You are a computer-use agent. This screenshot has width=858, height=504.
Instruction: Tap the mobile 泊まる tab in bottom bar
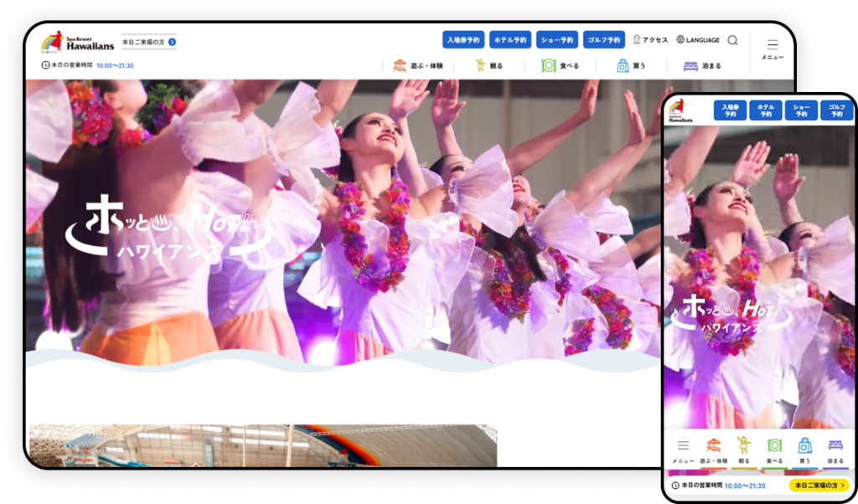click(835, 450)
